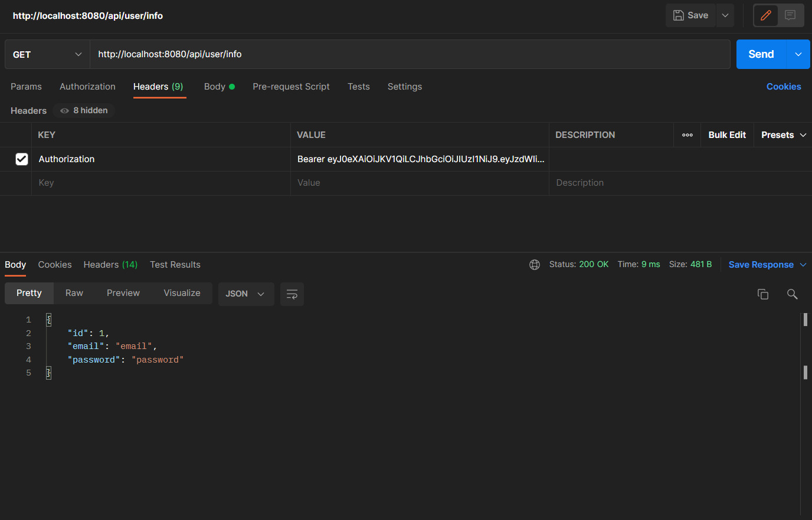Click the Bearer token value cell
The height and width of the screenshot is (520, 812).
coord(420,159)
